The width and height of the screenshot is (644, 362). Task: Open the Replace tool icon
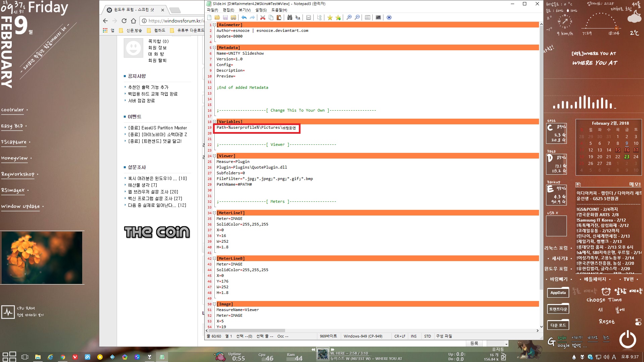point(298,17)
